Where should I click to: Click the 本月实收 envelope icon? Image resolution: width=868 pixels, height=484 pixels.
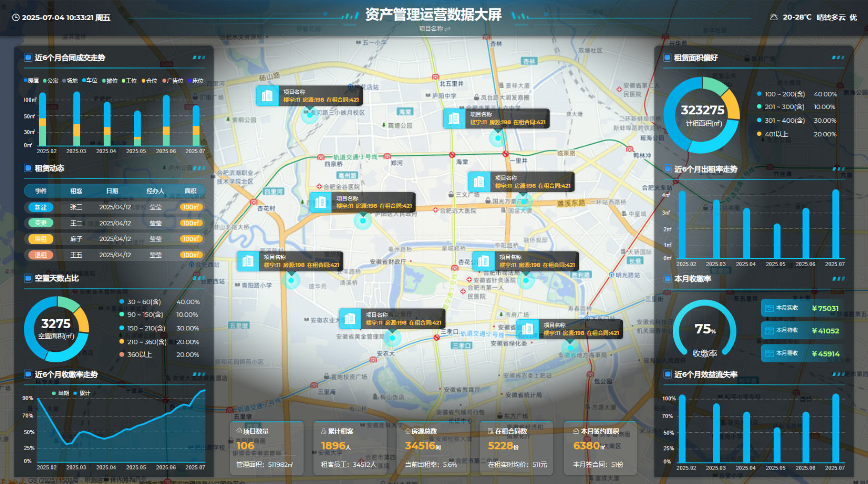(769, 308)
